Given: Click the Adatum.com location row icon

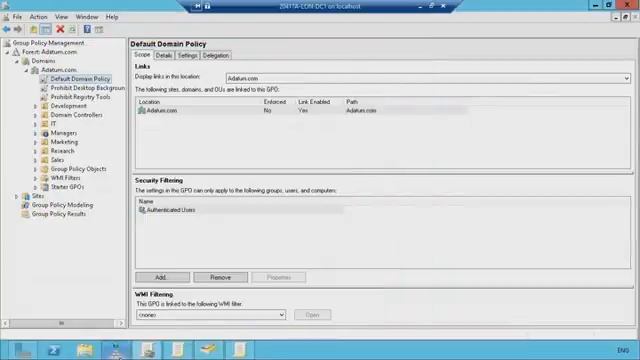Looking at the screenshot, I should tap(142, 110).
